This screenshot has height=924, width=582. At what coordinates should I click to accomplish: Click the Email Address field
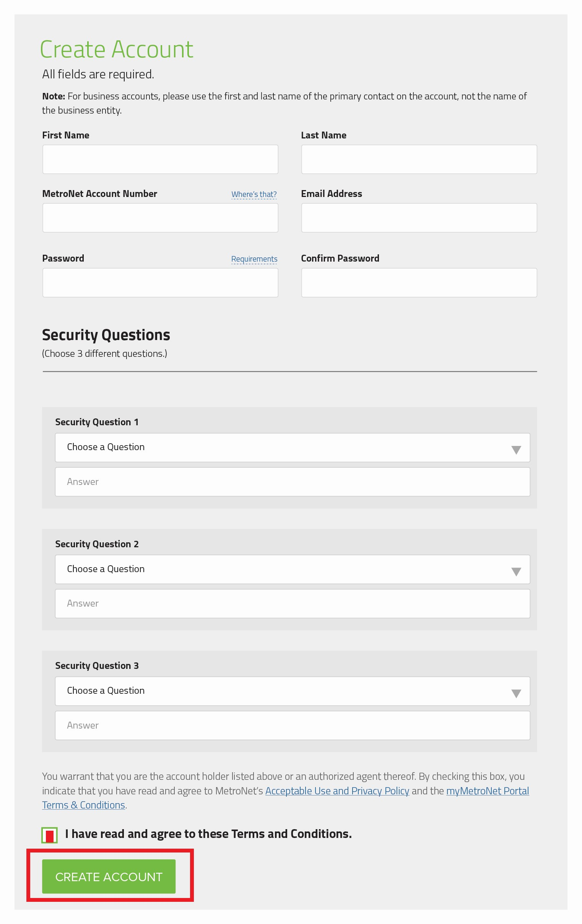click(x=419, y=217)
